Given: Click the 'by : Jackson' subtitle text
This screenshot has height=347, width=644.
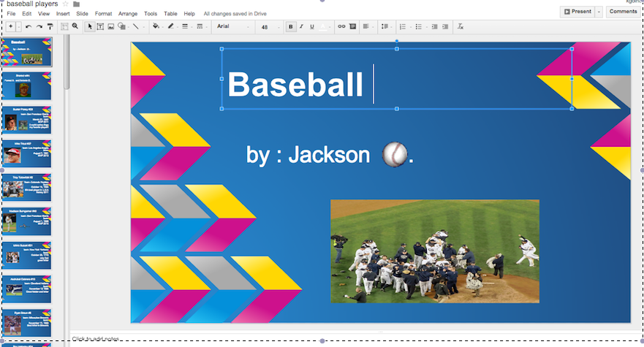Looking at the screenshot, I should coord(308,155).
